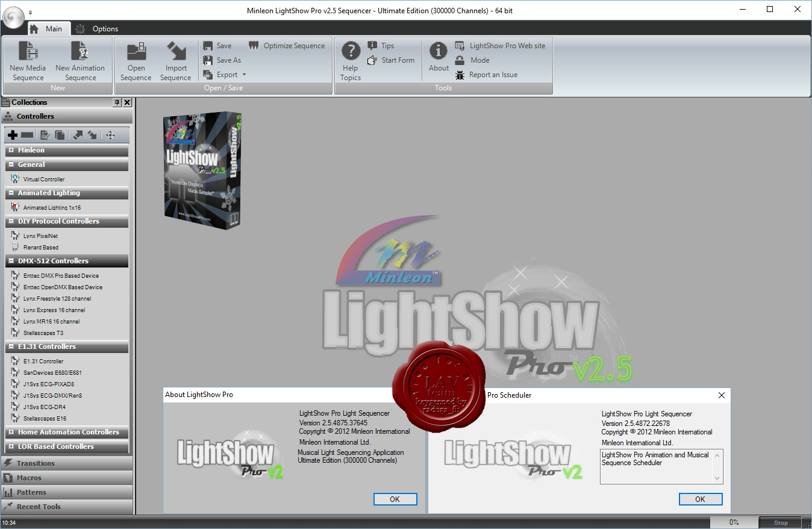
Task: Collapse DMX-512 Controllers group
Action: 11,261
